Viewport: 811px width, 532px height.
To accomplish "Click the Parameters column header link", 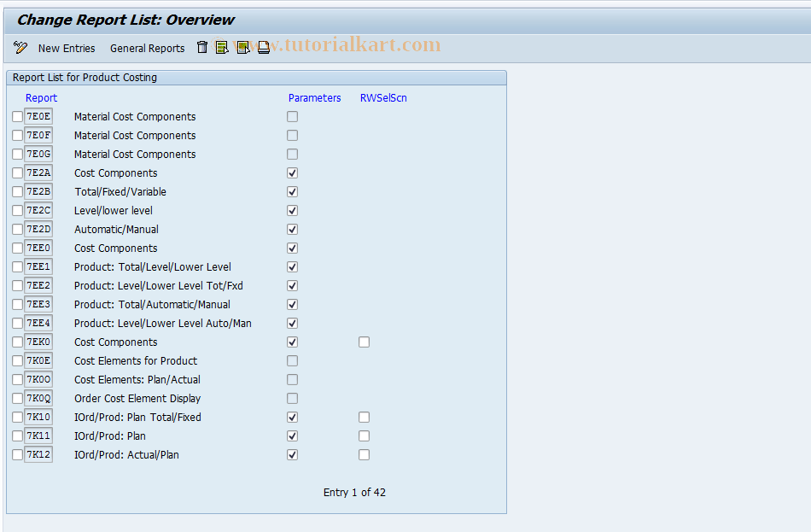I will pos(315,97).
